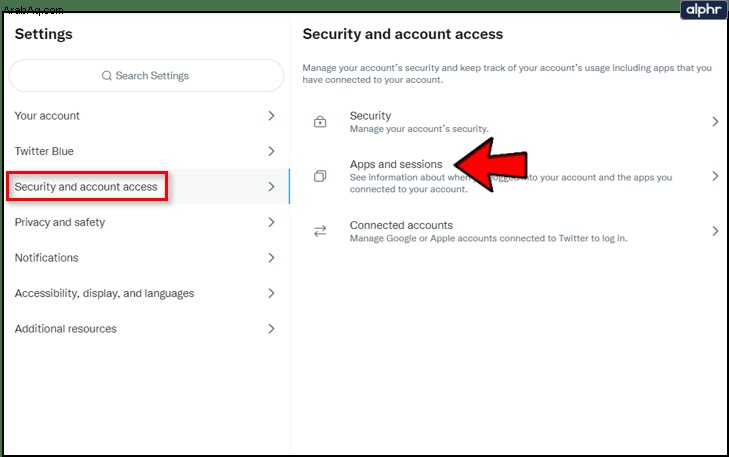
Task: Open Privacy and safety settings
Action: 146,222
